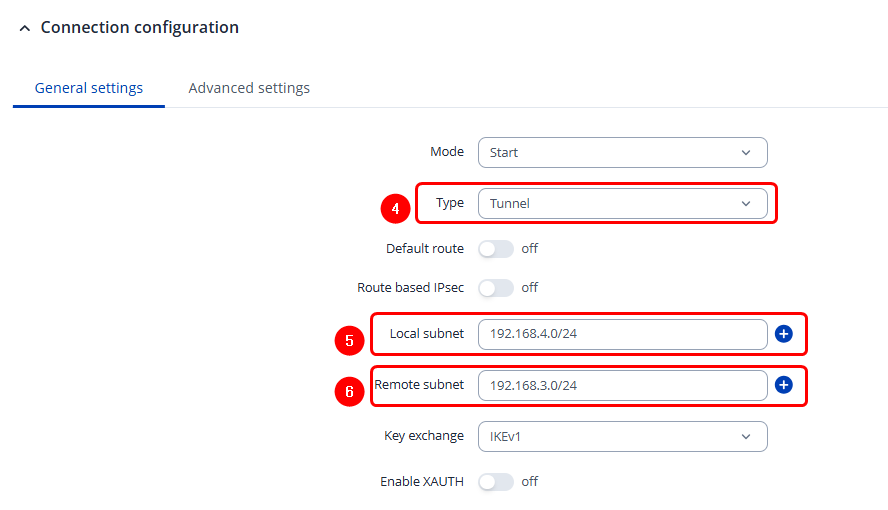Click the Connection configuration heading

pos(139,28)
